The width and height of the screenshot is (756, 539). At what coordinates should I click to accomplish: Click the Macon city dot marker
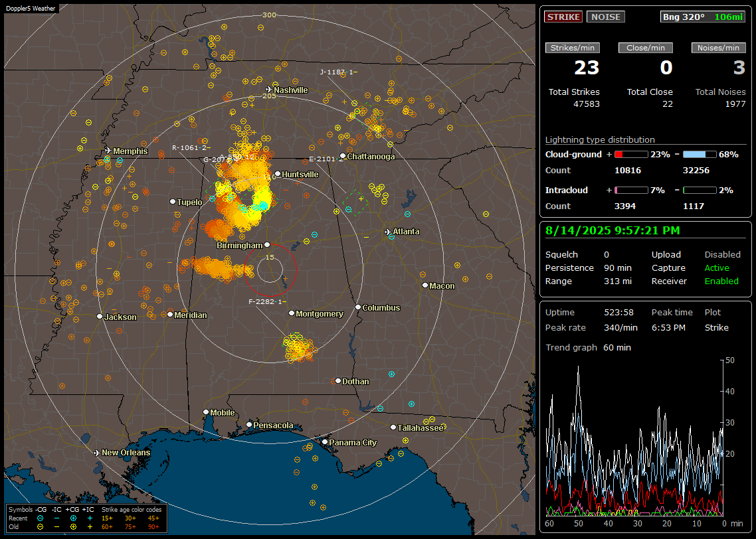click(x=425, y=285)
